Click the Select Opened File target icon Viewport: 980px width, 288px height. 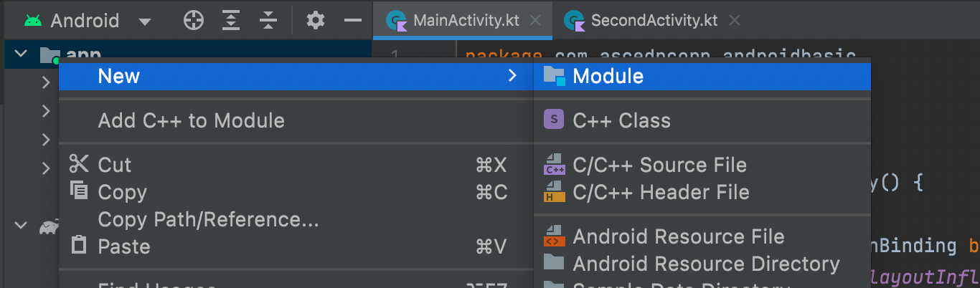(x=194, y=20)
